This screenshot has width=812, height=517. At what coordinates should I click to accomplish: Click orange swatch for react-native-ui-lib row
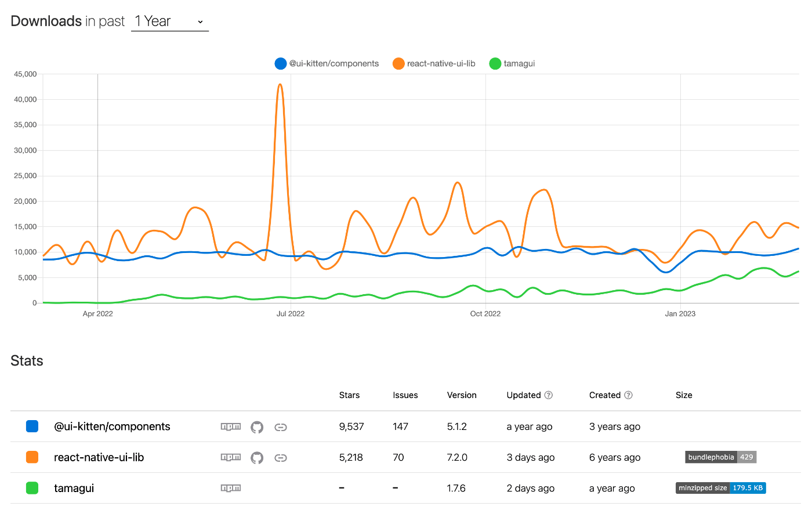pyautogui.click(x=32, y=457)
